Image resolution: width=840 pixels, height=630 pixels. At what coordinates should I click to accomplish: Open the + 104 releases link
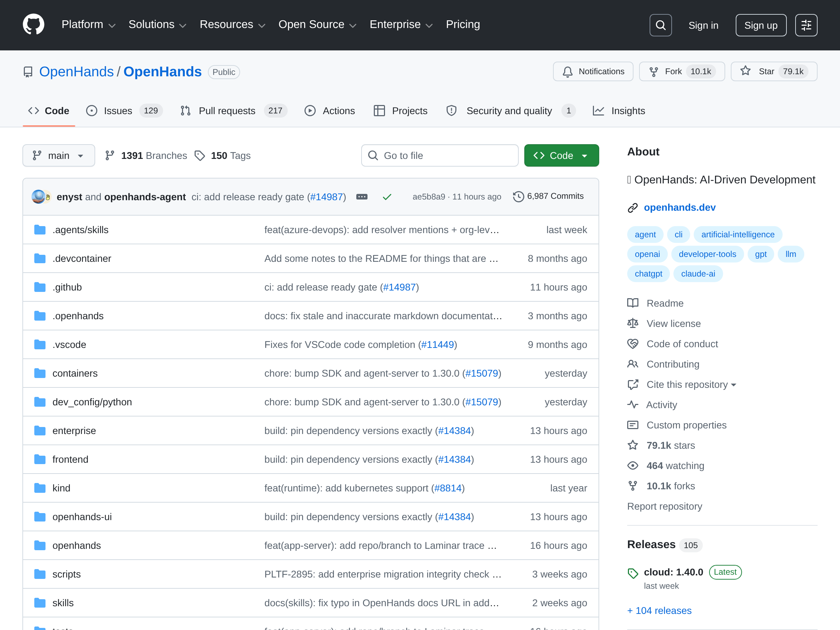click(659, 610)
